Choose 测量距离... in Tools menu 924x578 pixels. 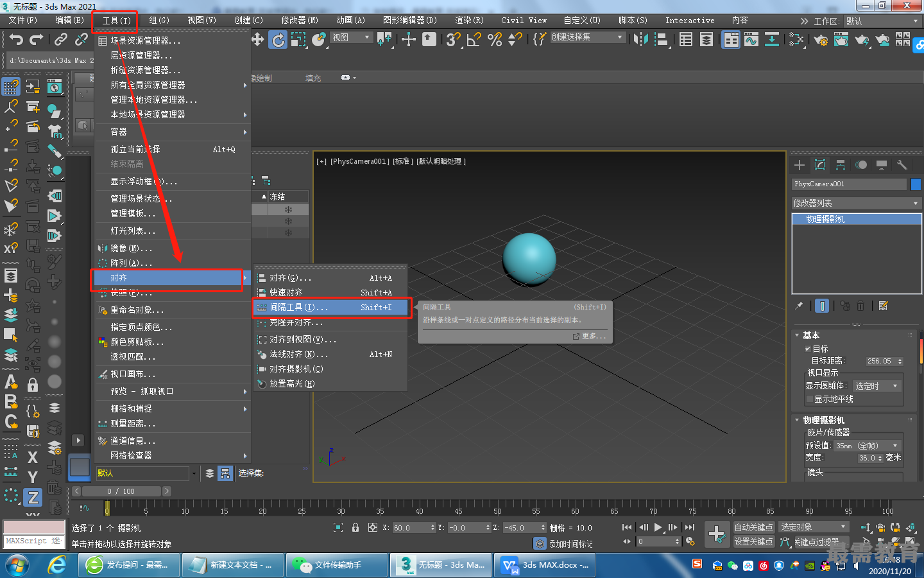click(172, 424)
